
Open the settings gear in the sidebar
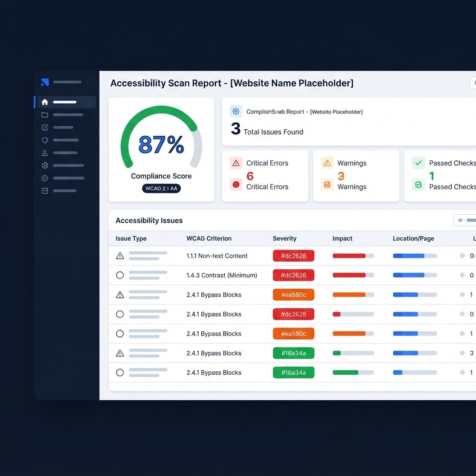(x=45, y=165)
